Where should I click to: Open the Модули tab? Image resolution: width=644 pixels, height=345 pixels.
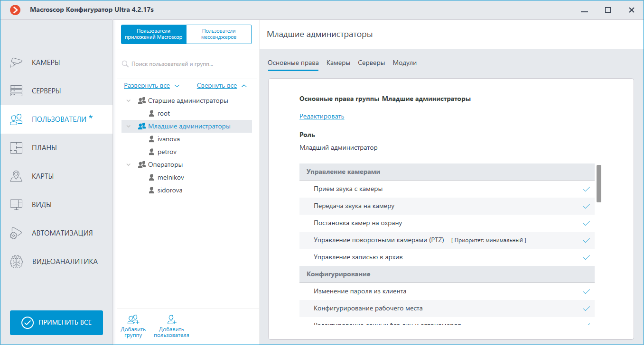click(x=405, y=63)
